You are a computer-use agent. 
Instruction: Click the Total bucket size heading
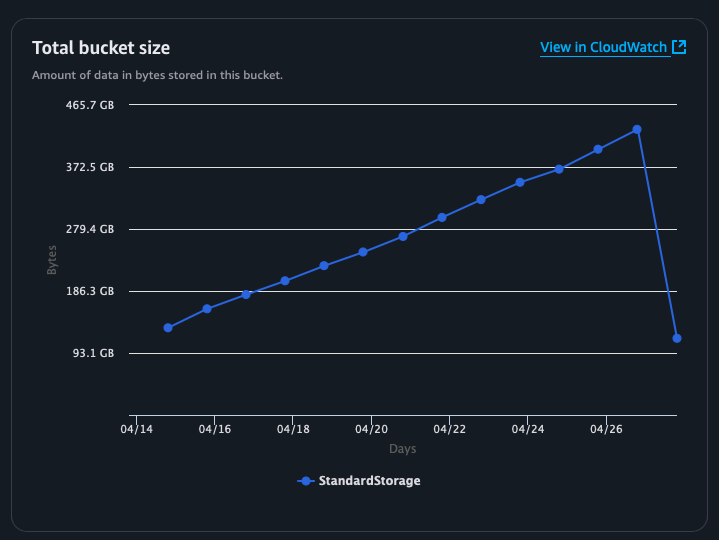(x=101, y=48)
